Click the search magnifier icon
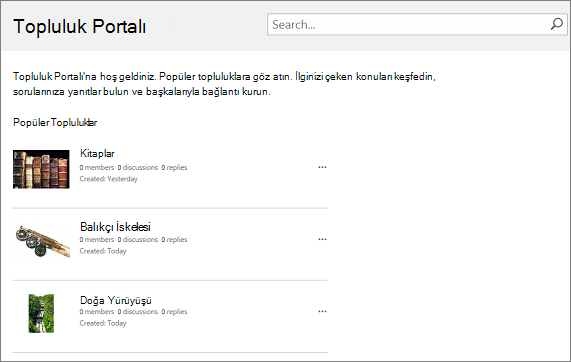This screenshot has height=362, width=571. [x=556, y=24]
